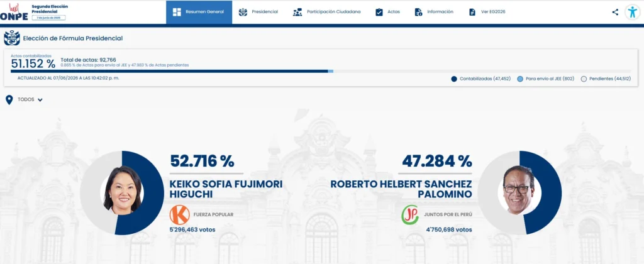Click the name KEIKO SOFIA FUJIMORI HIGUCHI
644x264 pixels.
[x=226, y=189]
